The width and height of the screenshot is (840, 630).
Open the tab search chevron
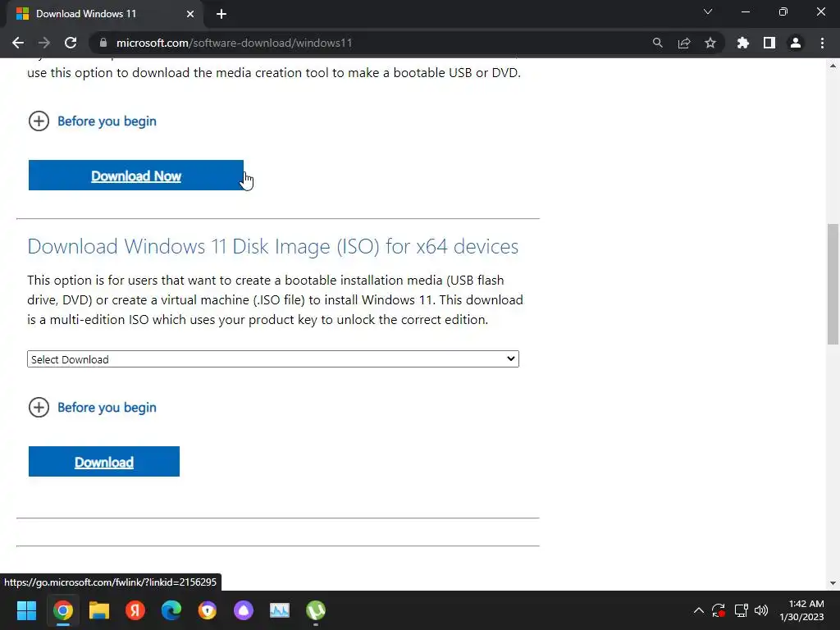pos(708,11)
